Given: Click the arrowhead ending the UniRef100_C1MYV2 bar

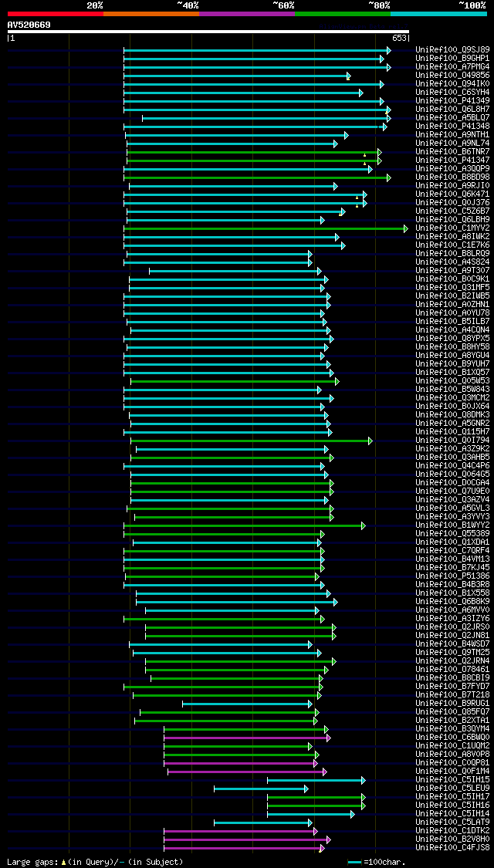Looking at the screenshot, I should (x=405, y=228).
